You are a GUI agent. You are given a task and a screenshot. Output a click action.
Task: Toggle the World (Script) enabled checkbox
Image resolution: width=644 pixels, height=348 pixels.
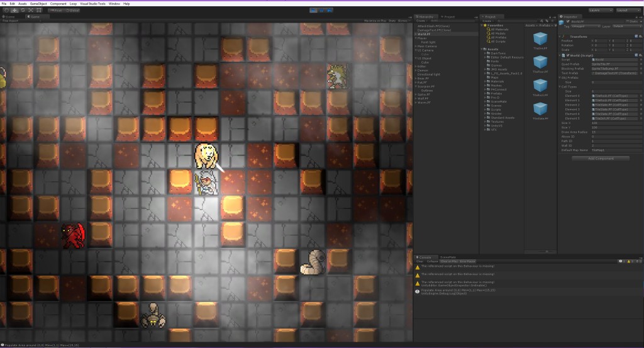(x=568, y=55)
